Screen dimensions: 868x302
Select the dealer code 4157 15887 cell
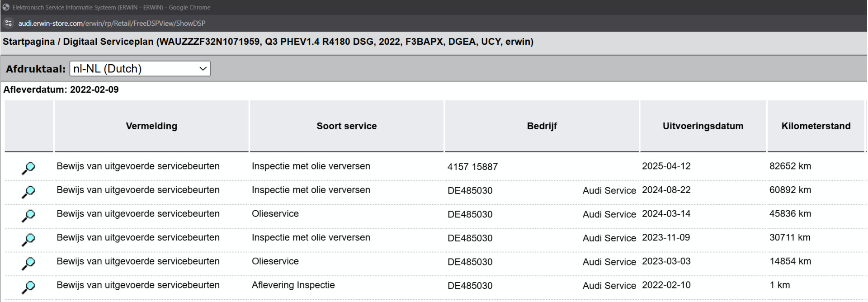coord(472,167)
